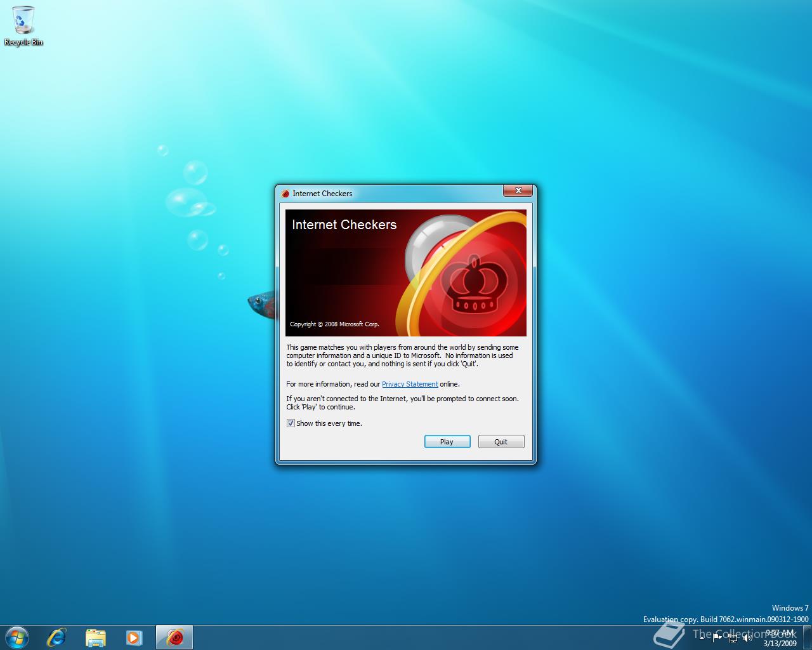Open the clock showing 3/13/2009

pyautogui.click(x=780, y=638)
